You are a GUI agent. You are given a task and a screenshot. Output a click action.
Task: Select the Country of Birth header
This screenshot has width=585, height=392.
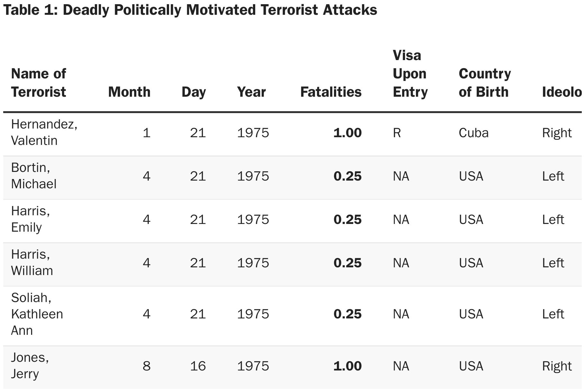(485, 83)
